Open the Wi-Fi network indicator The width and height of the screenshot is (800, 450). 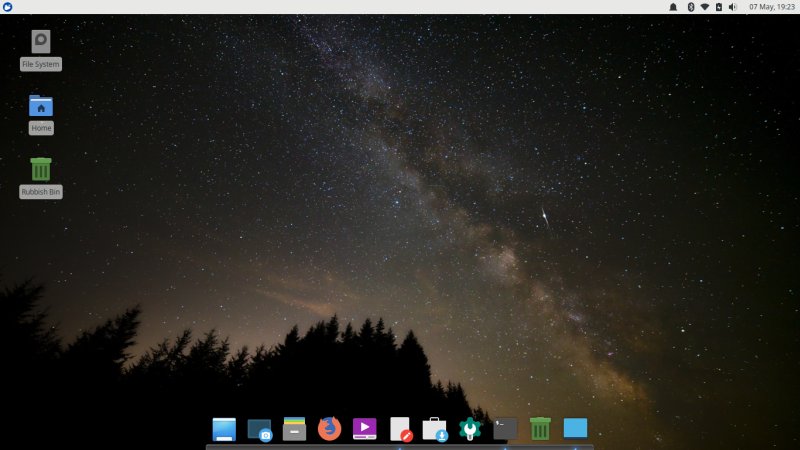click(x=705, y=7)
